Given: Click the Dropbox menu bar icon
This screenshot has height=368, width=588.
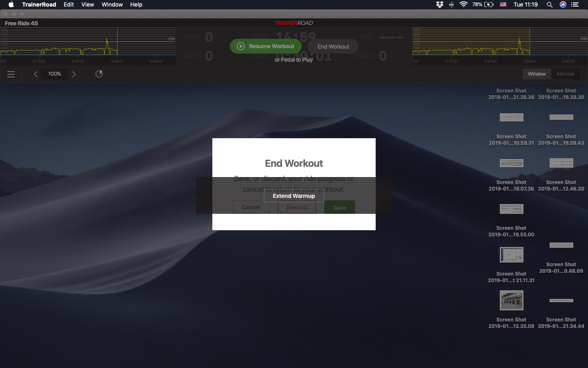Looking at the screenshot, I should coord(440,4).
